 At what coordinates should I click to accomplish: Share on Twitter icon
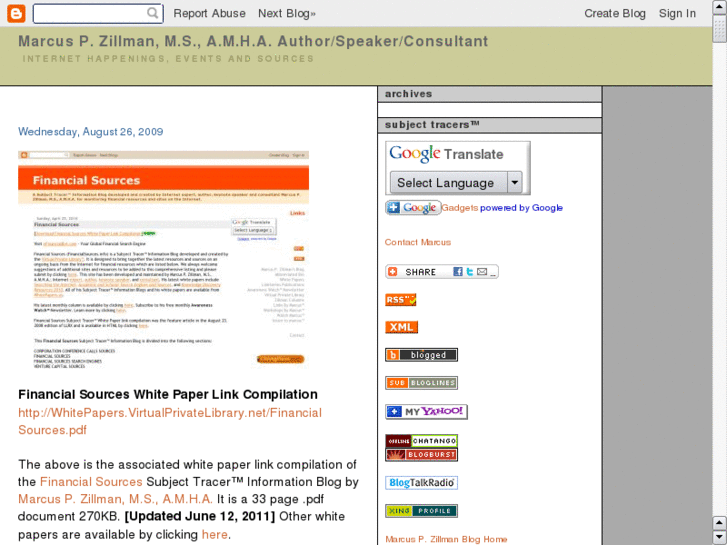point(470,272)
